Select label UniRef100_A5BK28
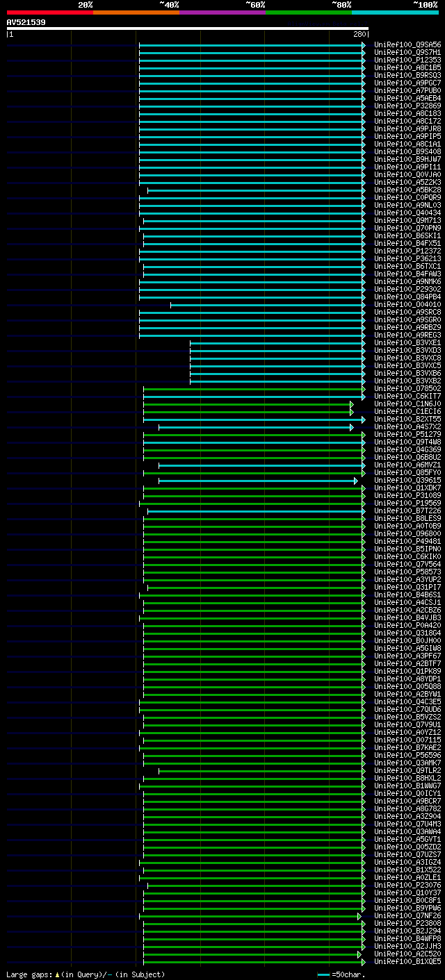Screen dimensions: 445x980 click(407, 190)
